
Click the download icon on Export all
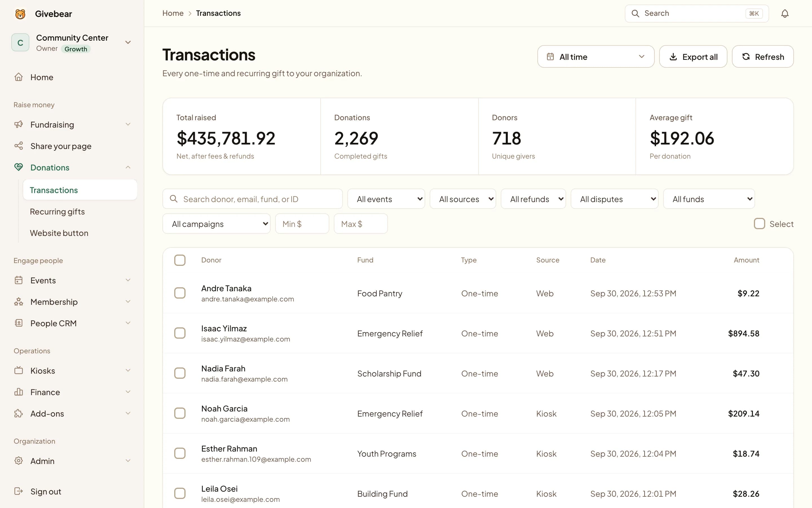pyautogui.click(x=673, y=57)
